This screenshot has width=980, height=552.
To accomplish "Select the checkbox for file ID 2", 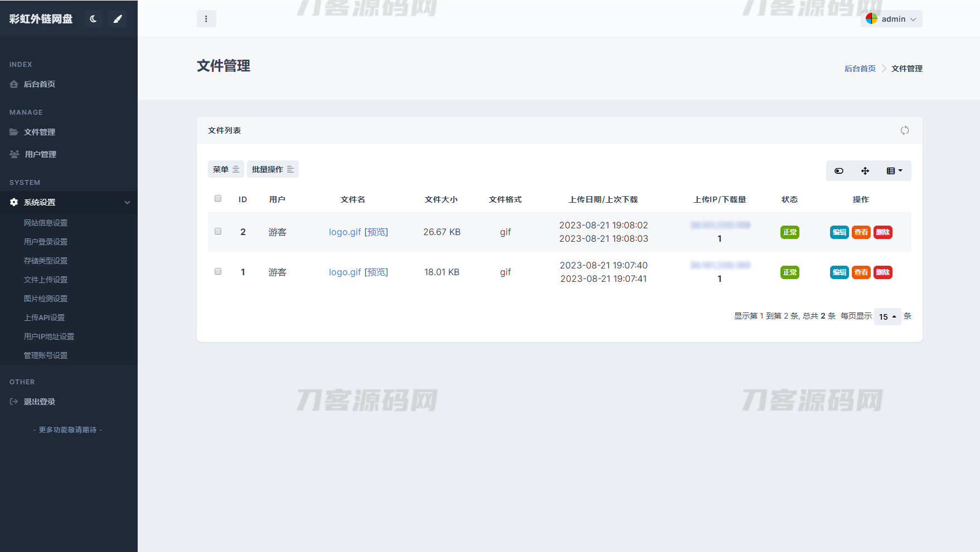I will click(218, 231).
